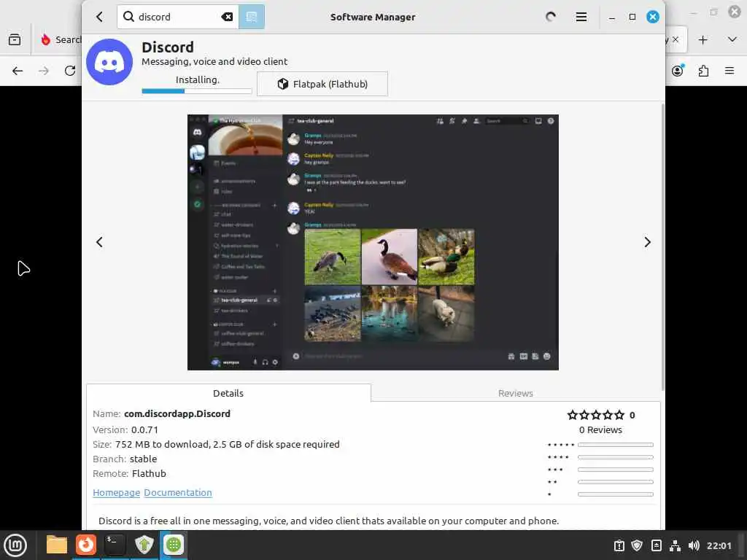Open the Documentation link
The image size is (747, 560).
(x=178, y=493)
